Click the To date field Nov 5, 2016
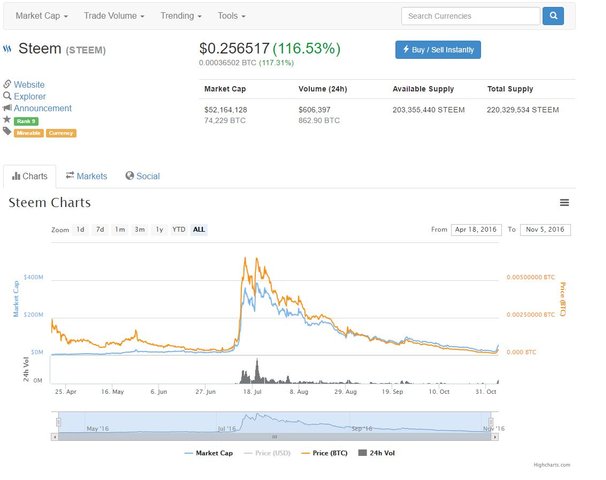Screen dimensions: 606x480 pyautogui.click(x=545, y=230)
